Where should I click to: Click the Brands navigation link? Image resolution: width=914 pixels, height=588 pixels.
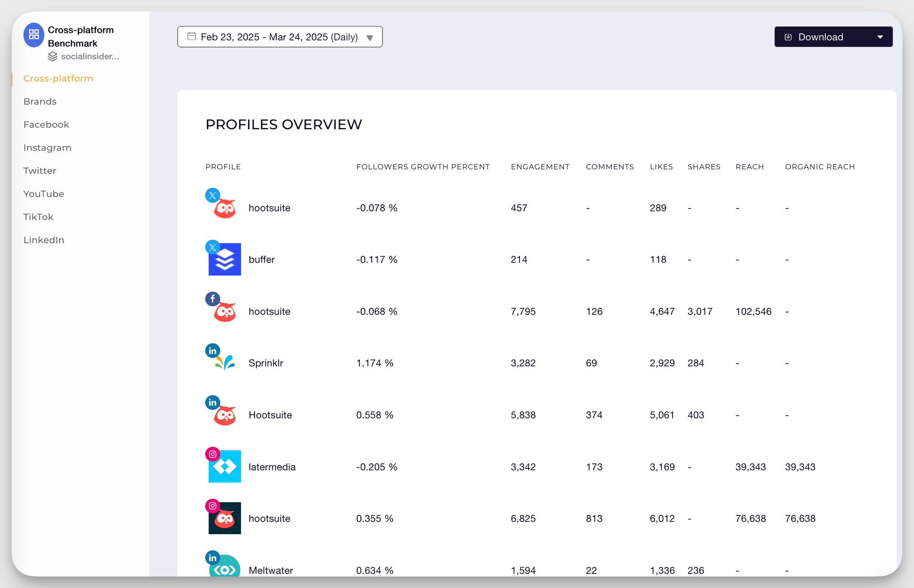point(40,101)
